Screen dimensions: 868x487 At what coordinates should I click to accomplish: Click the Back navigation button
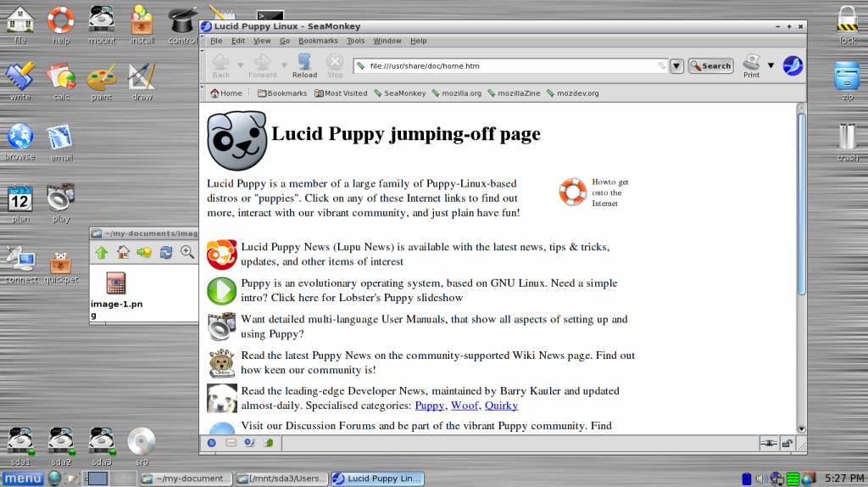(221, 66)
